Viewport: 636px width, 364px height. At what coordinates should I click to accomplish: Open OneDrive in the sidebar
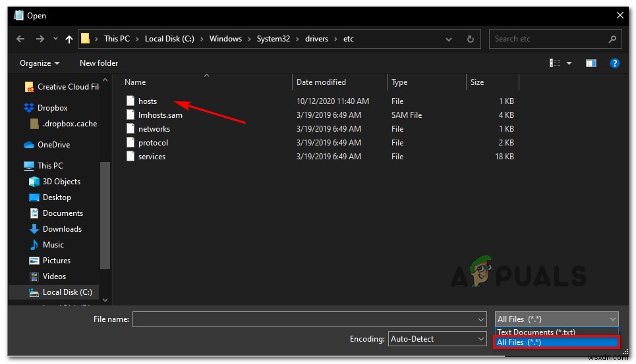(x=47, y=145)
